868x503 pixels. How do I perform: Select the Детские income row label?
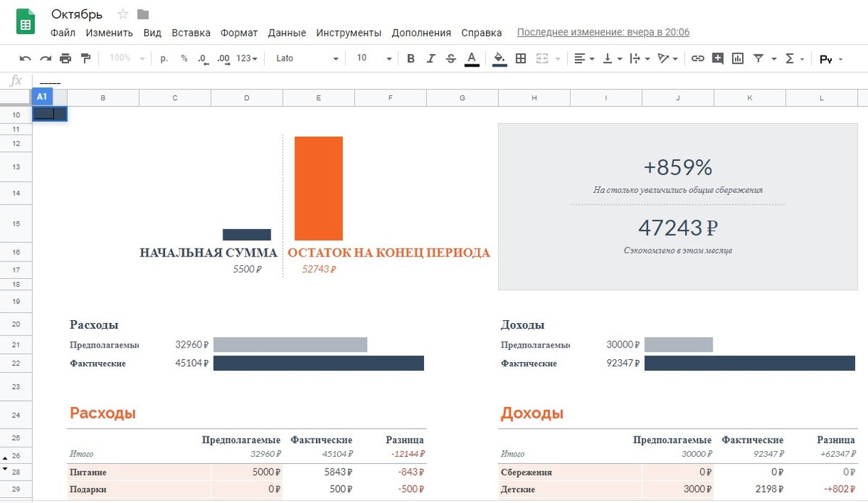(x=519, y=489)
